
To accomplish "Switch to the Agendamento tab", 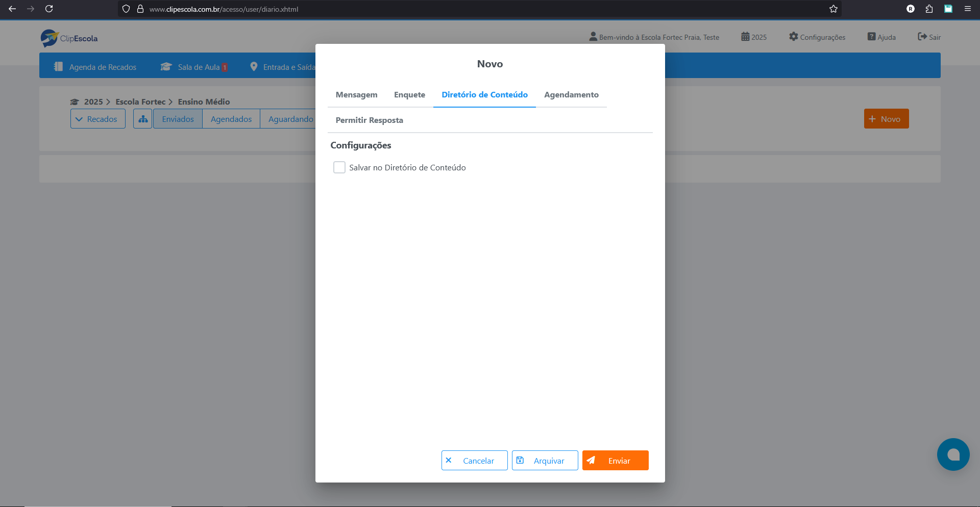I will (x=571, y=94).
